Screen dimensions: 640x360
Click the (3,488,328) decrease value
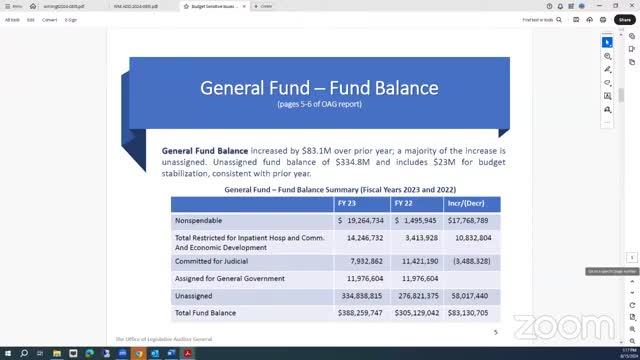(x=472, y=261)
